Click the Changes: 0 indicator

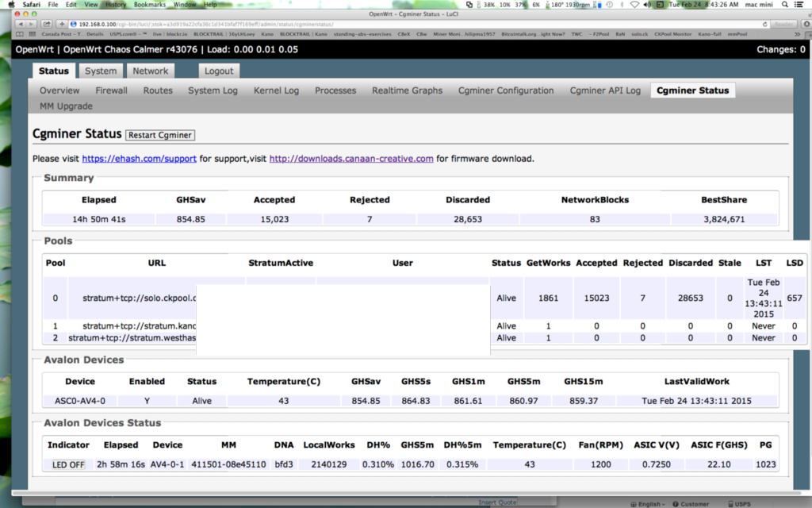pyautogui.click(x=781, y=49)
